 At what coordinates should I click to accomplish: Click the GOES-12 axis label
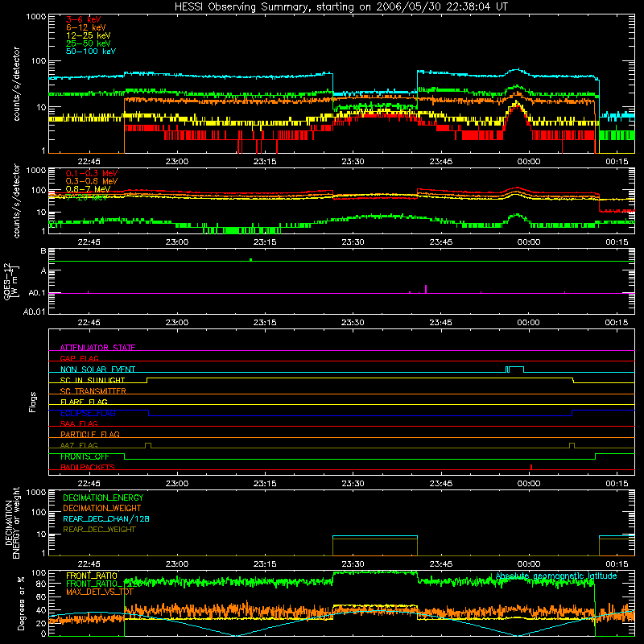pyautogui.click(x=10, y=281)
